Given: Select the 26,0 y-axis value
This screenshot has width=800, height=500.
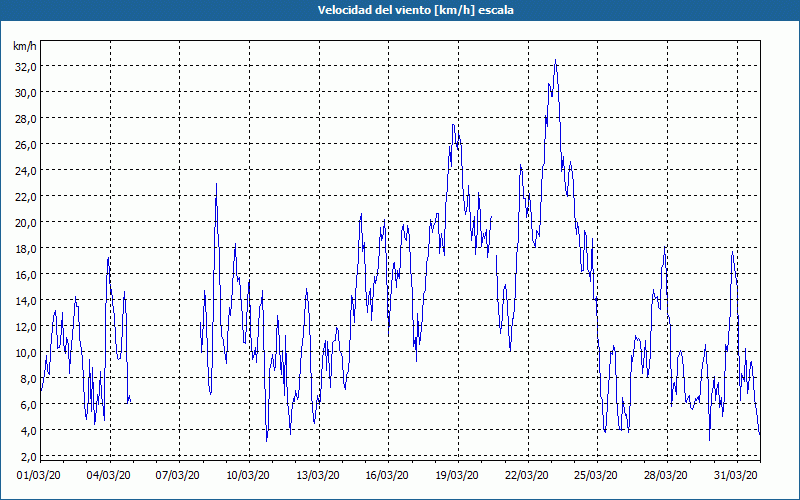Looking at the screenshot, I should point(25,145).
